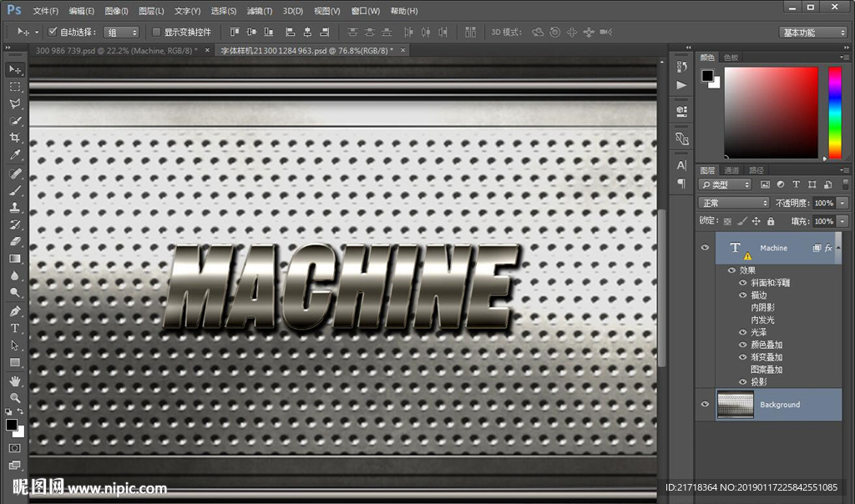Select the Eraser tool
Image resolution: width=855 pixels, height=504 pixels.
coord(15,241)
